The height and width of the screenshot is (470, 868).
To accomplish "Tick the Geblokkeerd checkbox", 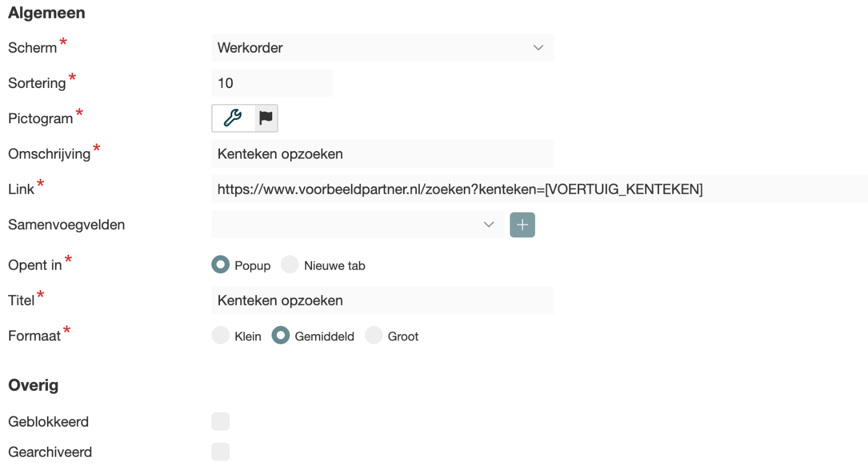I will 221,421.
